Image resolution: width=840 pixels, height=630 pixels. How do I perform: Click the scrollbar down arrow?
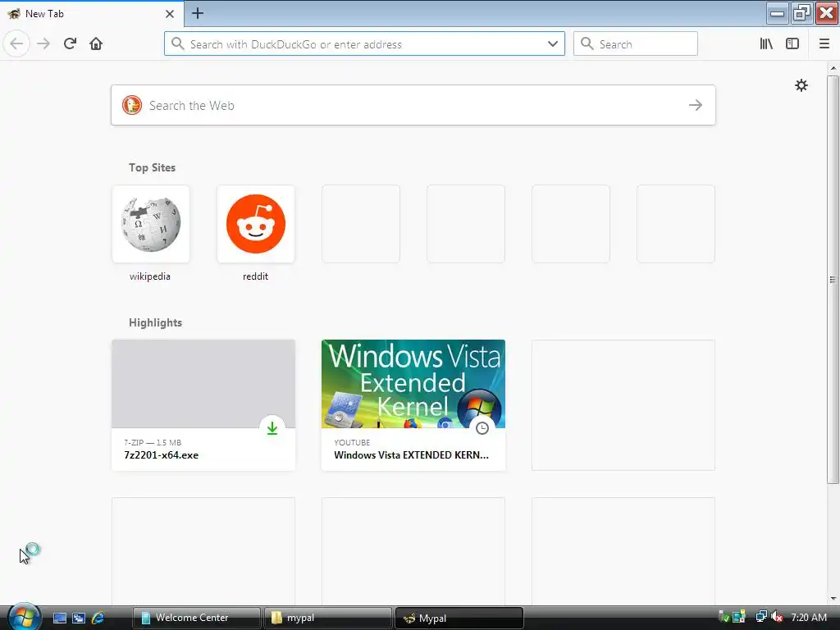[833, 598]
